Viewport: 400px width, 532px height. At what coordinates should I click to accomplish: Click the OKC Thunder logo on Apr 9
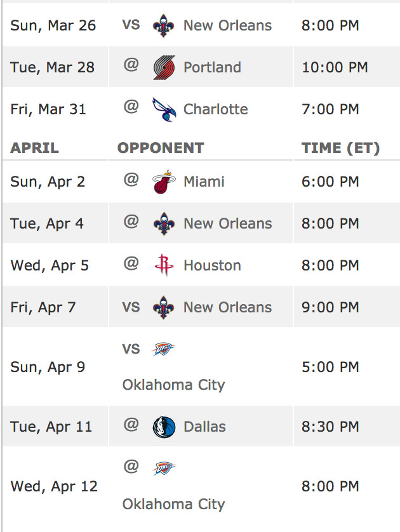coord(163,349)
